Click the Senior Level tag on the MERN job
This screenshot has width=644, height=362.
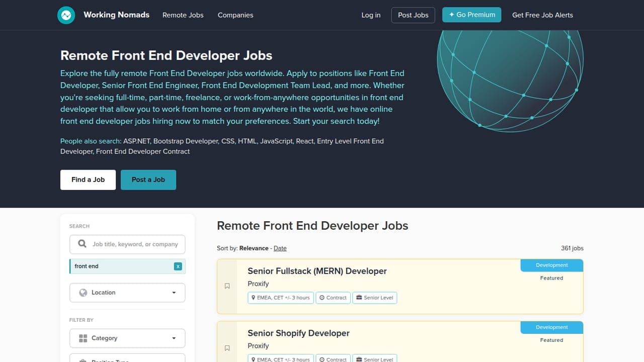coord(375,298)
